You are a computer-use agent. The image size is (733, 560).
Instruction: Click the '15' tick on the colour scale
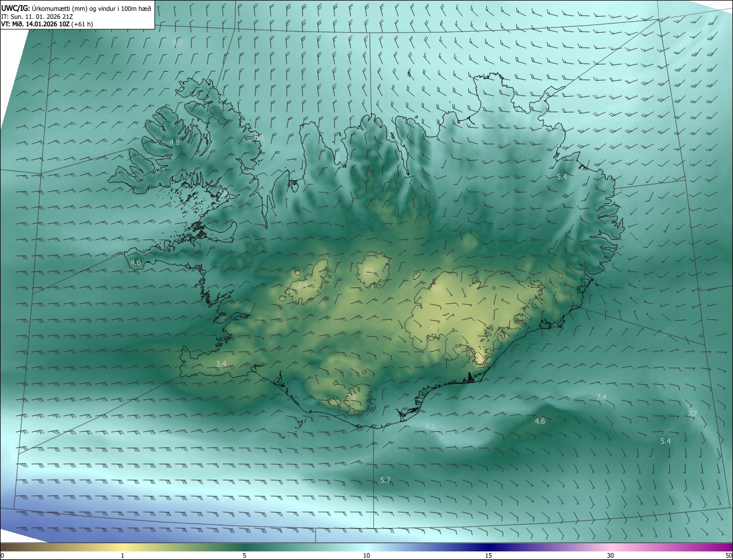point(488,555)
